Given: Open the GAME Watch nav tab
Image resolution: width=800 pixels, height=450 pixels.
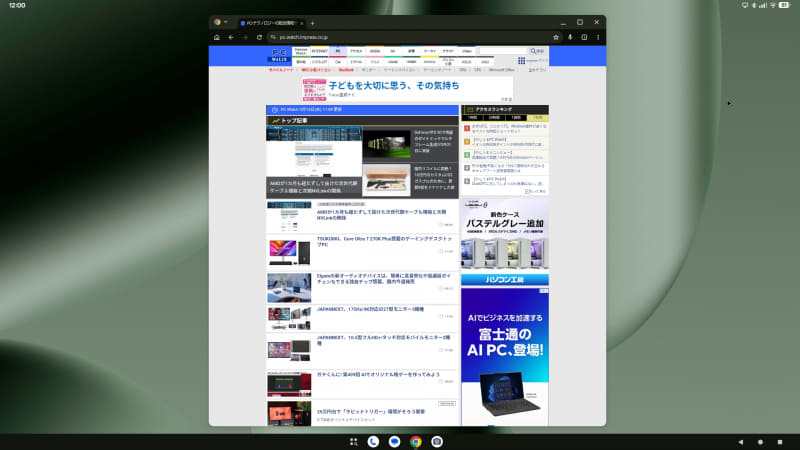Looking at the screenshot, I should pyautogui.click(x=393, y=62).
